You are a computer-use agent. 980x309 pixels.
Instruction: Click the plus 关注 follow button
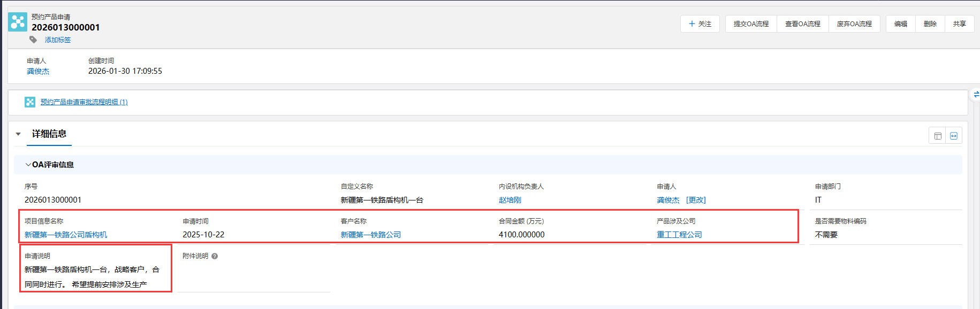click(700, 24)
